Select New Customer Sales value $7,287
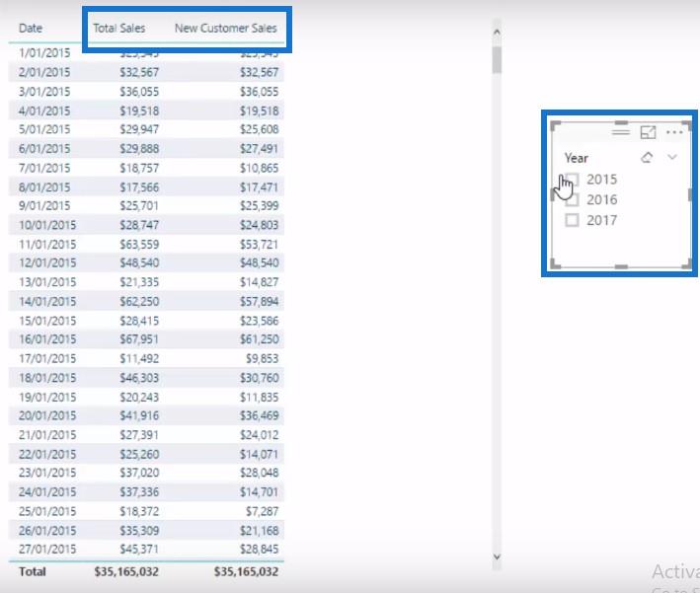 262,511
